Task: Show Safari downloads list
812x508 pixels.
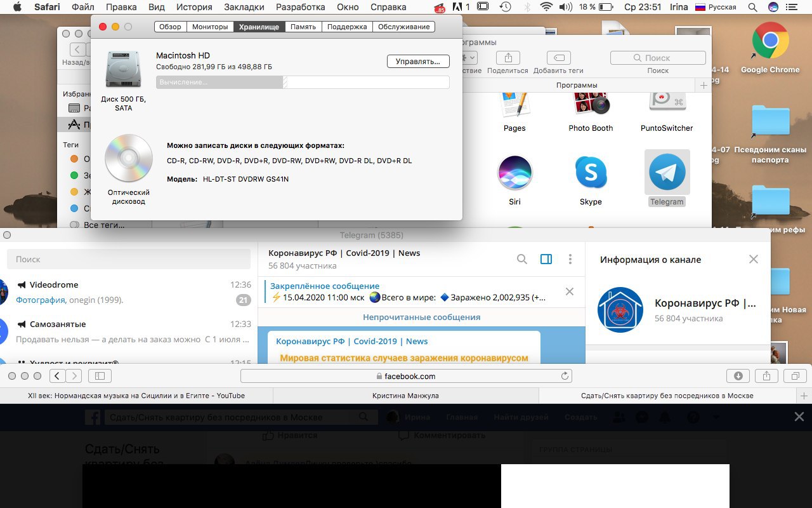Action: point(738,376)
